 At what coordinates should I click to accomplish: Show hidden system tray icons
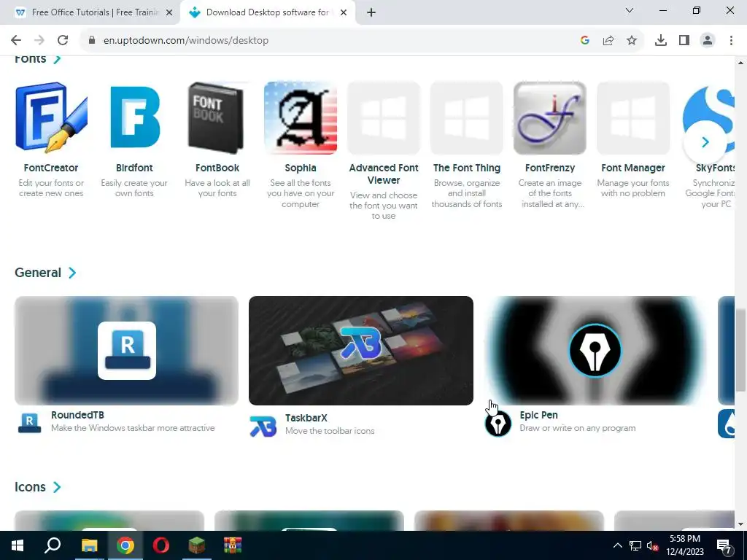point(617,545)
